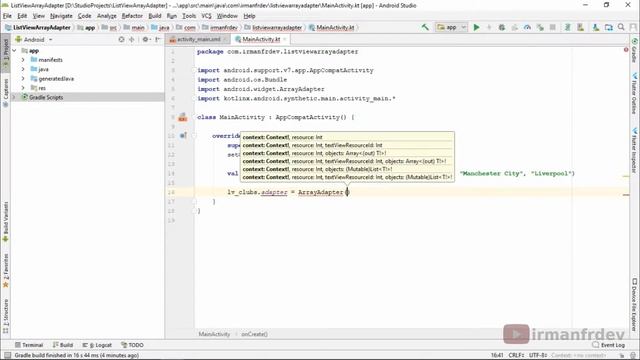Open AVD Manager icon in toolbar
The height and width of the screenshot is (360, 640).
point(580,27)
